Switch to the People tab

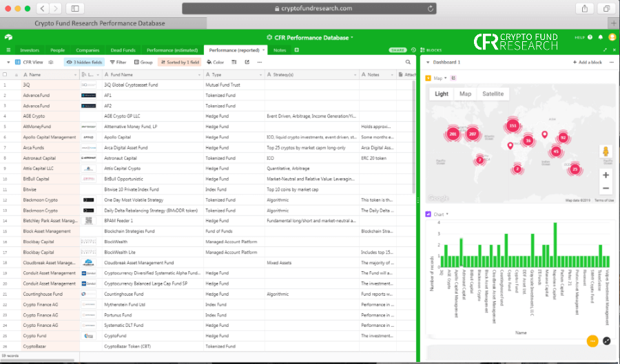click(x=57, y=50)
